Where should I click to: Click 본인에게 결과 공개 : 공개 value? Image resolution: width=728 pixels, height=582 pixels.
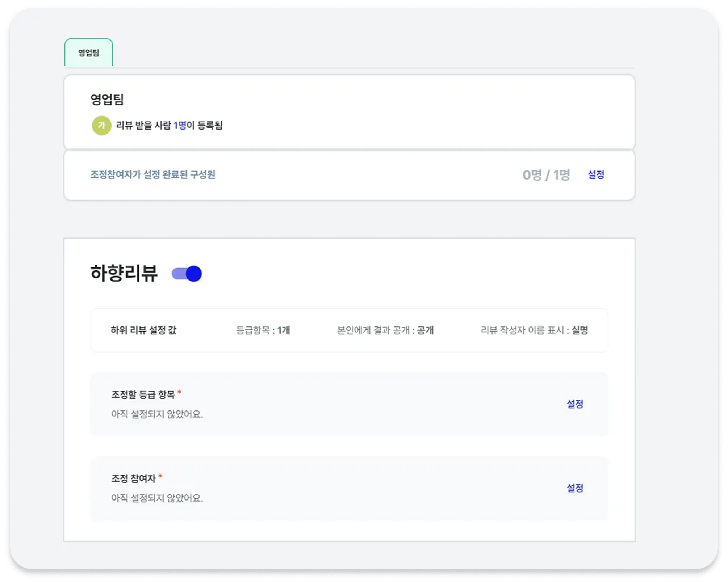click(x=385, y=330)
